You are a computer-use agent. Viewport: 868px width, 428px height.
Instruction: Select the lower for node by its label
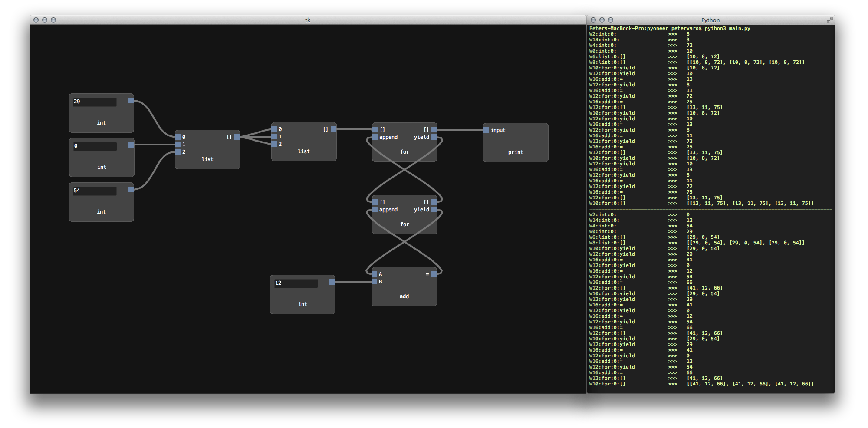tap(404, 224)
